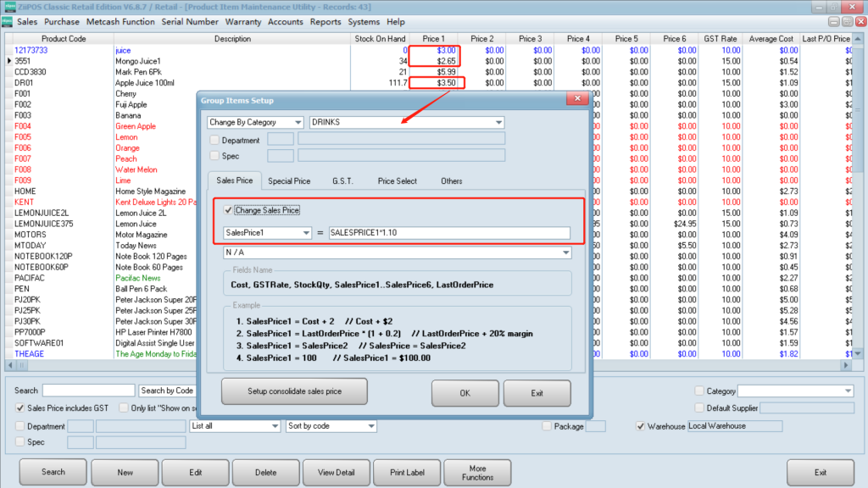The width and height of the screenshot is (868, 488).
Task: Click Setup consolidate sales price button
Action: (293, 391)
